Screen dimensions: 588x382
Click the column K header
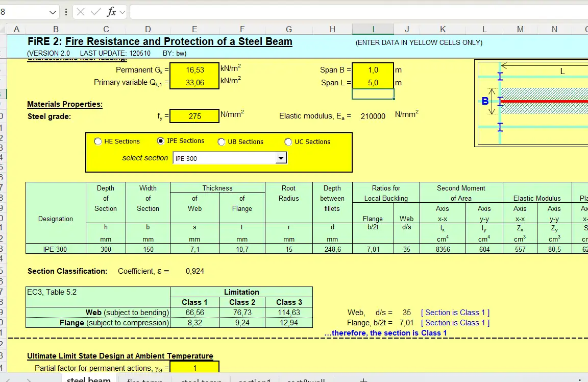pos(443,30)
